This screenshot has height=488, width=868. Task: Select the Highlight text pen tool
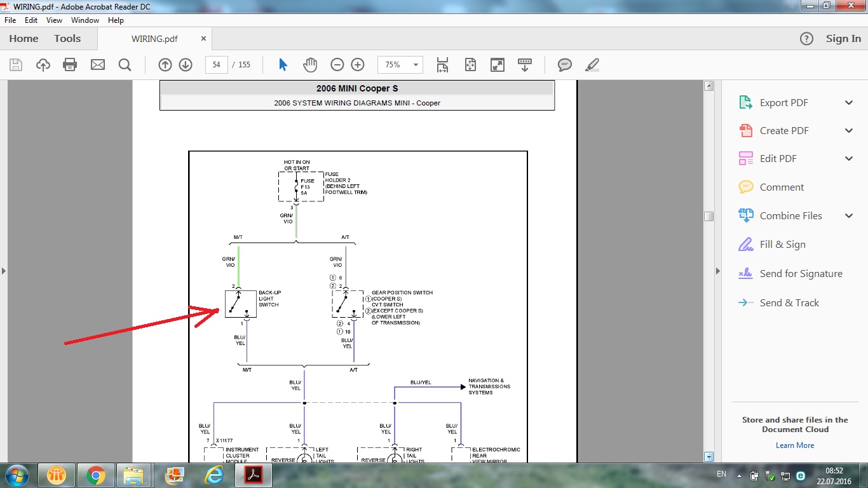[x=592, y=65]
